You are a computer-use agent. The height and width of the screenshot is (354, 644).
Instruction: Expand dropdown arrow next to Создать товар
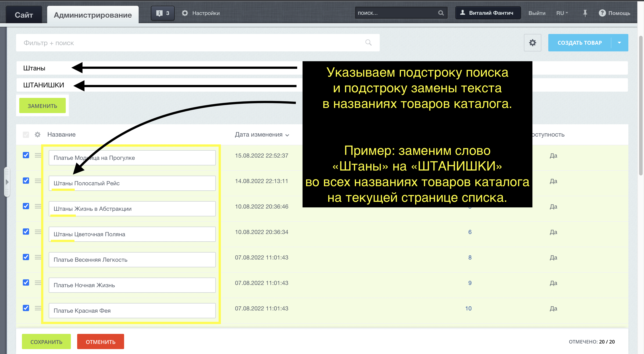[x=619, y=43]
